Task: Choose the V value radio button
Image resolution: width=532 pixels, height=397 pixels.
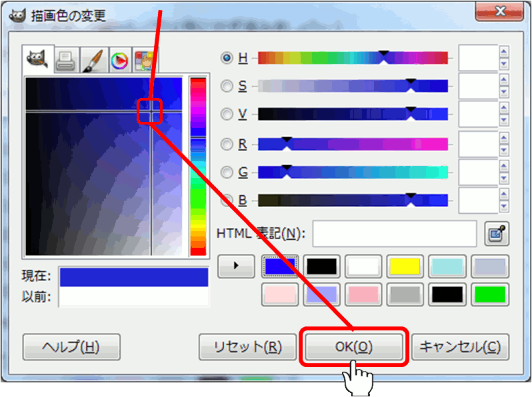Action: pyautogui.click(x=227, y=114)
